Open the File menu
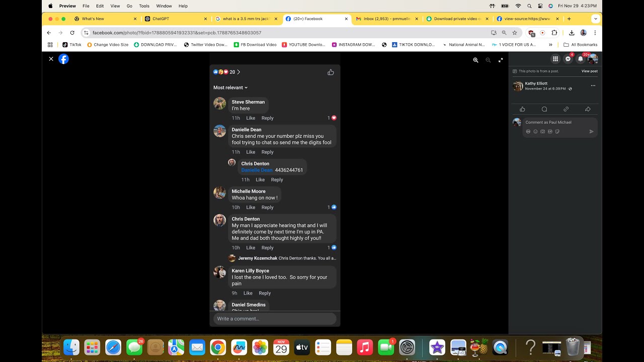This screenshot has height=362, width=644. point(86,6)
